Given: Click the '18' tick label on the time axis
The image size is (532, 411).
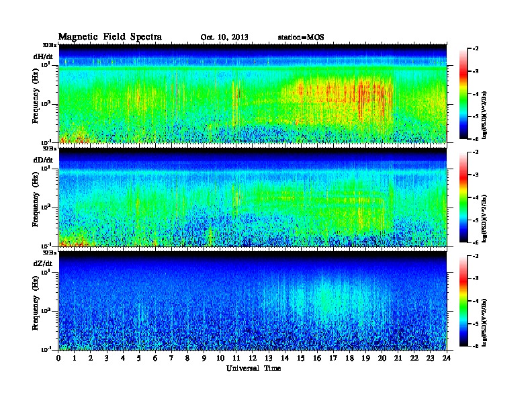Looking at the screenshot, I should click(349, 359).
